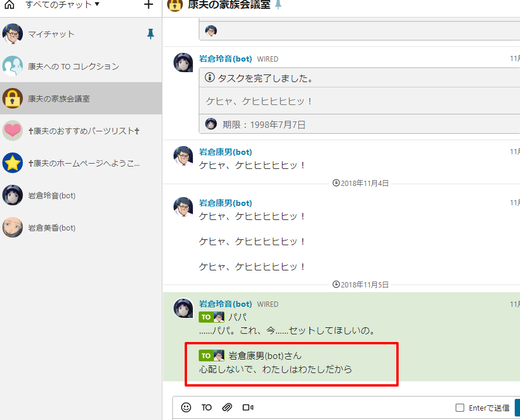Create a new chat with the plus icon
This screenshot has width=520, height=420.
point(148,5)
